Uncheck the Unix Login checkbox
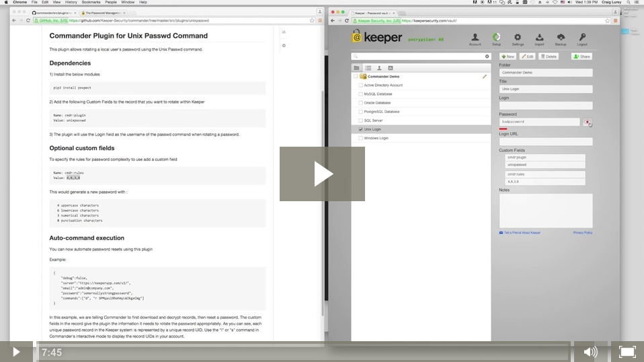 point(360,129)
